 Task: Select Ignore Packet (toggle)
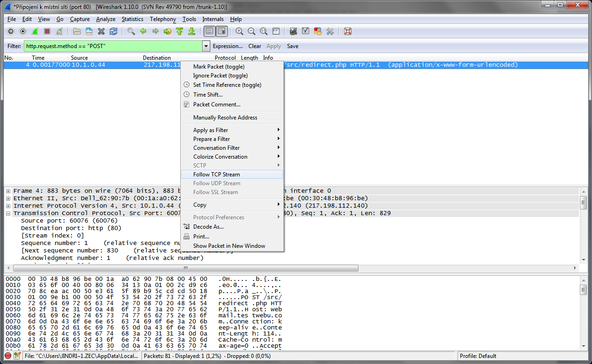coord(232,76)
